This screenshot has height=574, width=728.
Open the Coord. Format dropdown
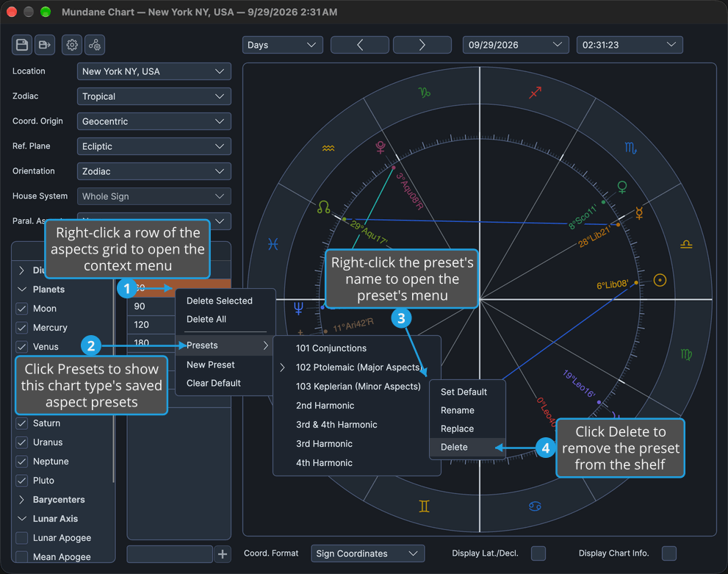point(368,554)
